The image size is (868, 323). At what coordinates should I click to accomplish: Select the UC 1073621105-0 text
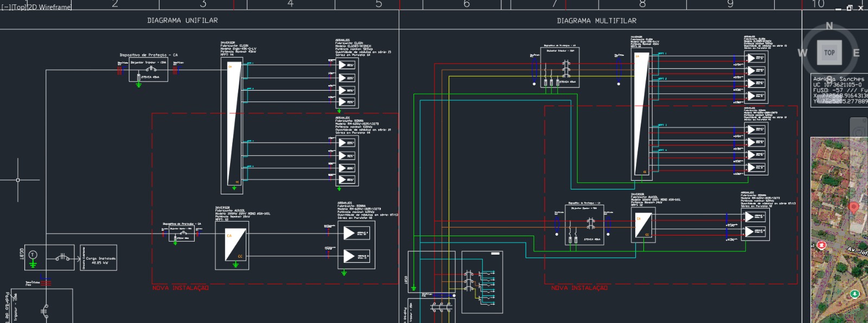(x=837, y=85)
